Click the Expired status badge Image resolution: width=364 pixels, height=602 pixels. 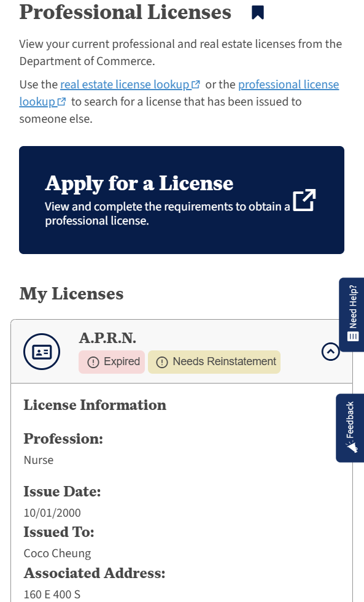112,361
